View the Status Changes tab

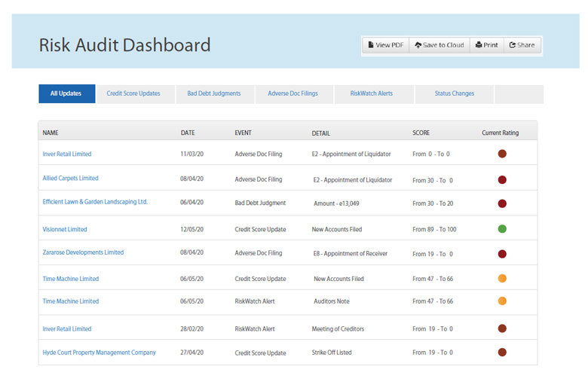(x=454, y=93)
